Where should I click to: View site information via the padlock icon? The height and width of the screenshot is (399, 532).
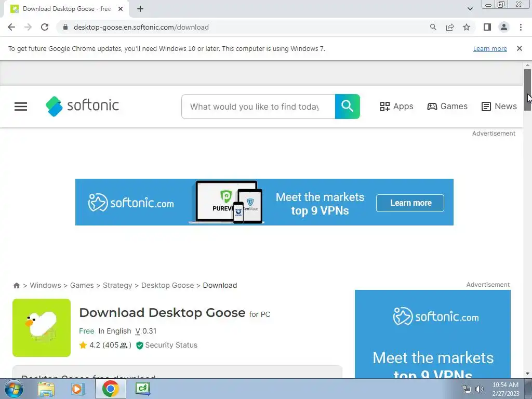tap(65, 27)
